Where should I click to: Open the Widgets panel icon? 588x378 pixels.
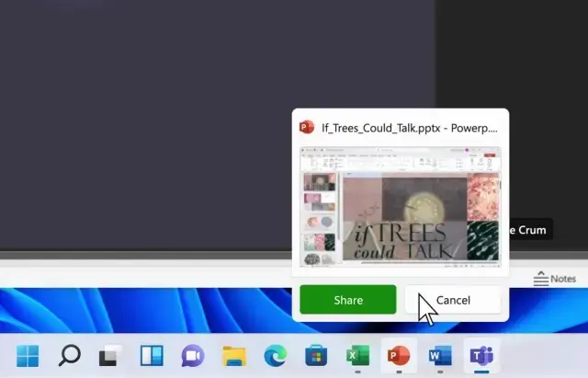(152, 356)
